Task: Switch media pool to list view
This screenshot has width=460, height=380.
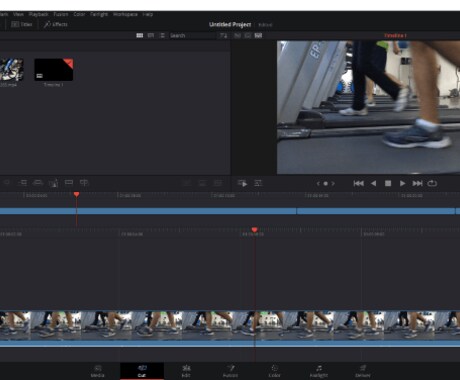Action: tap(162, 35)
